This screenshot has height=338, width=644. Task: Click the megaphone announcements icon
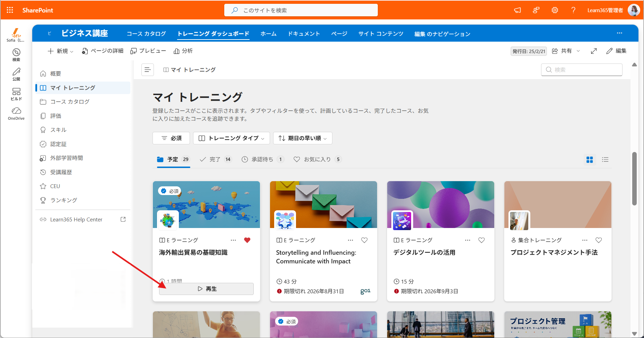point(517,10)
